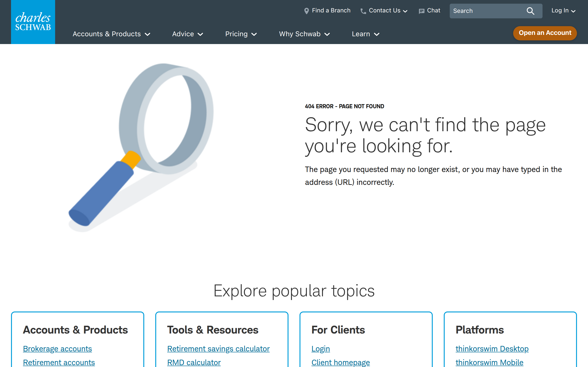Screen dimensions: 588x367
Task: Click into the Search input field
Action: 486,11
